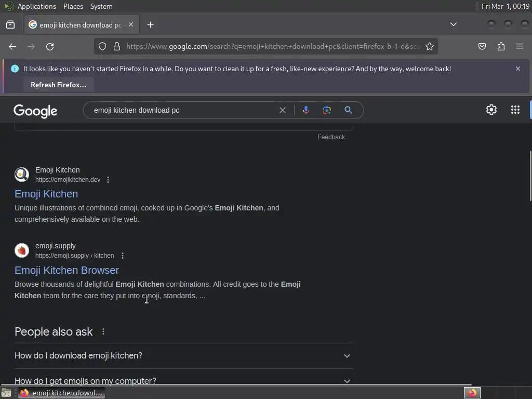The width and height of the screenshot is (532, 399).
Task: Open a new tab with plus
Action: coord(150,25)
